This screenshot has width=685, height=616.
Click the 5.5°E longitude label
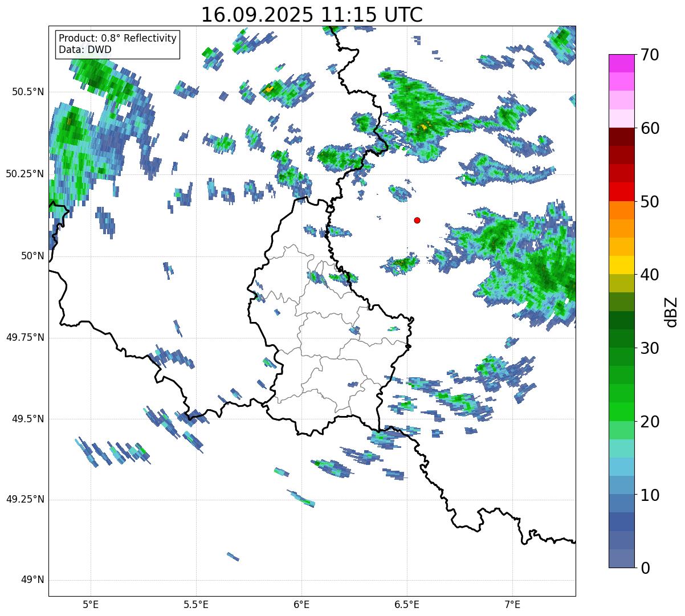pos(196,604)
